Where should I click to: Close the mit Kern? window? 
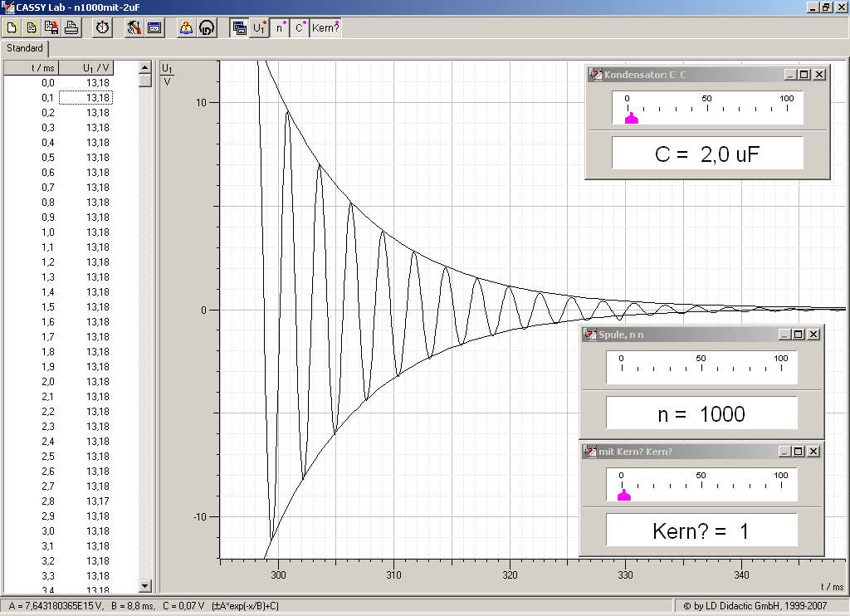point(813,452)
